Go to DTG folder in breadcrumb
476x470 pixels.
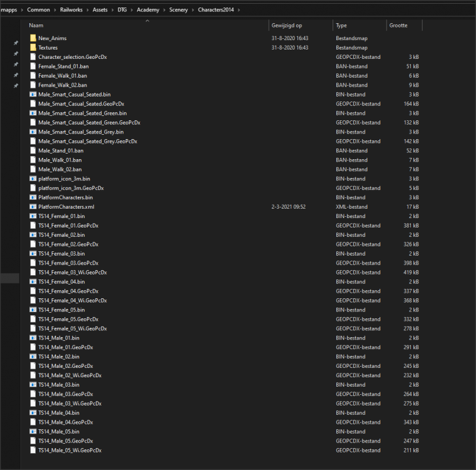[x=122, y=10]
